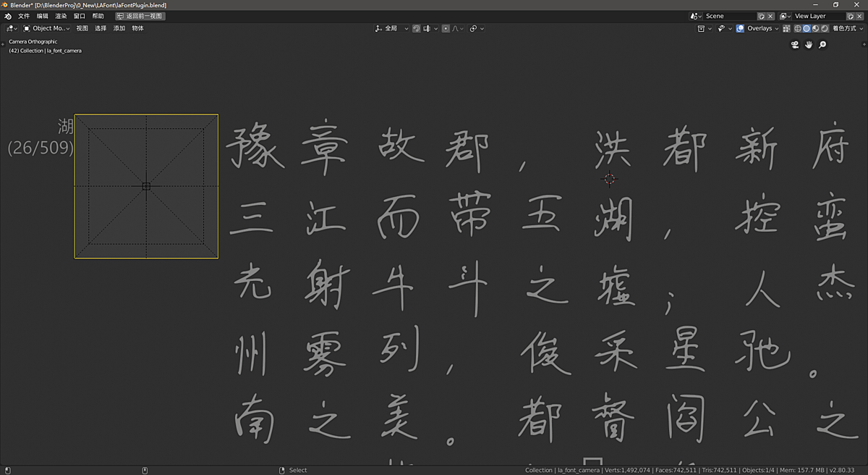The width and height of the screenshot is (868, 475).
Task: Click the Scene name field
Action: tap(729, 16)
